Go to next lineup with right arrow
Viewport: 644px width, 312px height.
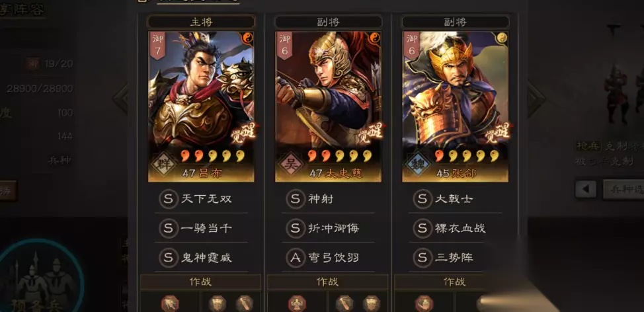click(x=537, y=98)
